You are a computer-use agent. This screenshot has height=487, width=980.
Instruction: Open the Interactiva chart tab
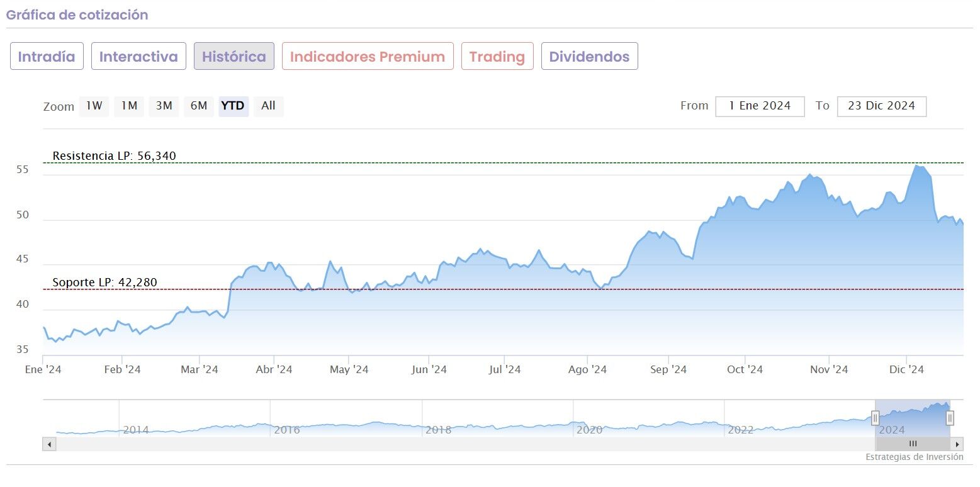coord(138,57)
